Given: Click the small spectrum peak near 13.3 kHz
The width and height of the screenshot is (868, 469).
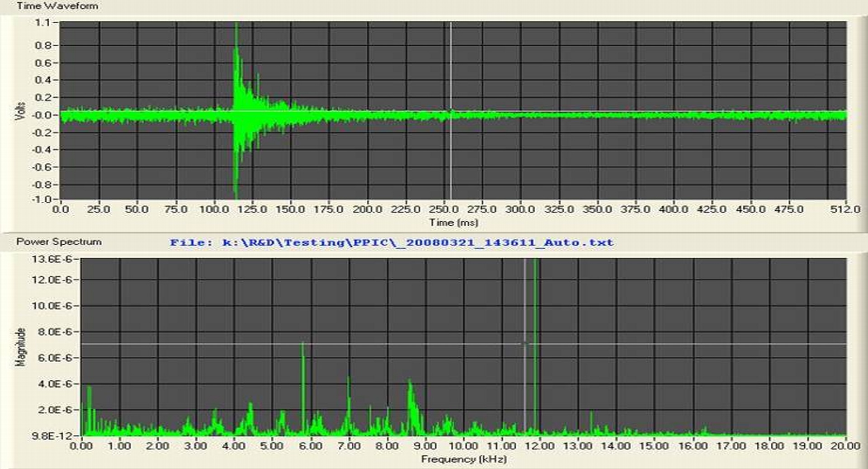Looking at the screenshot, I should click(x=591, y=418).
